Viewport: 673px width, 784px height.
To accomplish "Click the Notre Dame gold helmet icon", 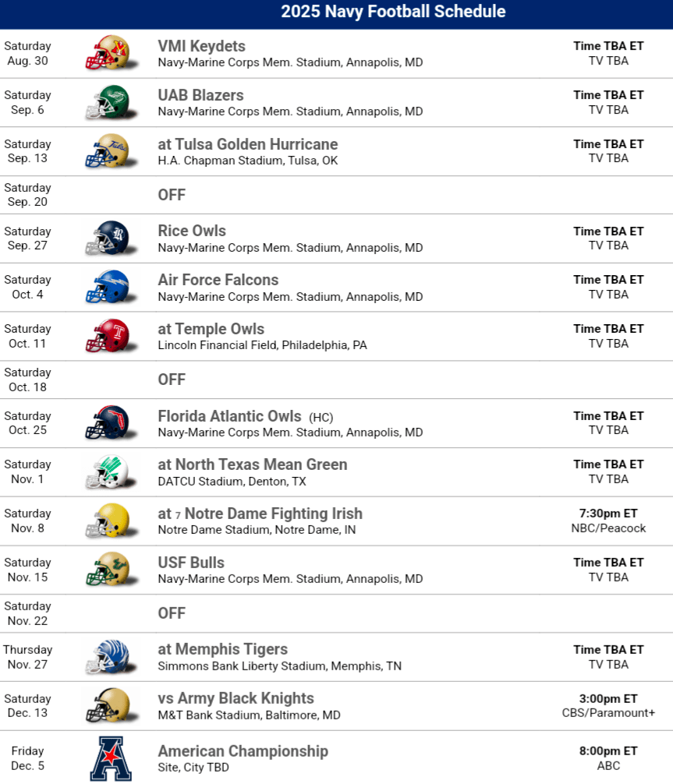I will [108, 521].
